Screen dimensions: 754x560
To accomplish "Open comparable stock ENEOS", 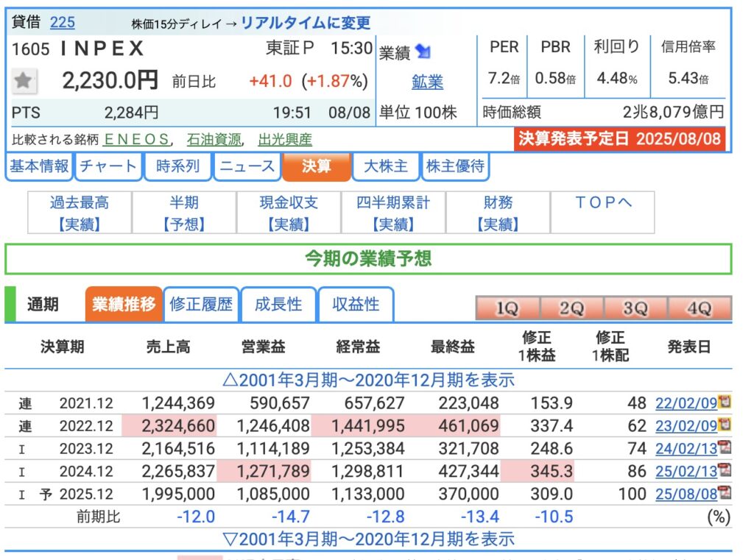I will (136, 139).
